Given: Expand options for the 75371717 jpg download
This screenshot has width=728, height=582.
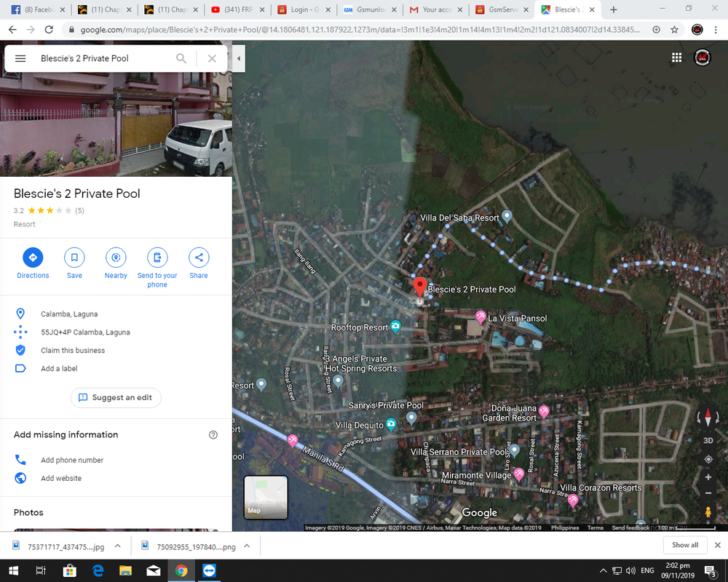Looking at the screenshot, I should 118,546.
